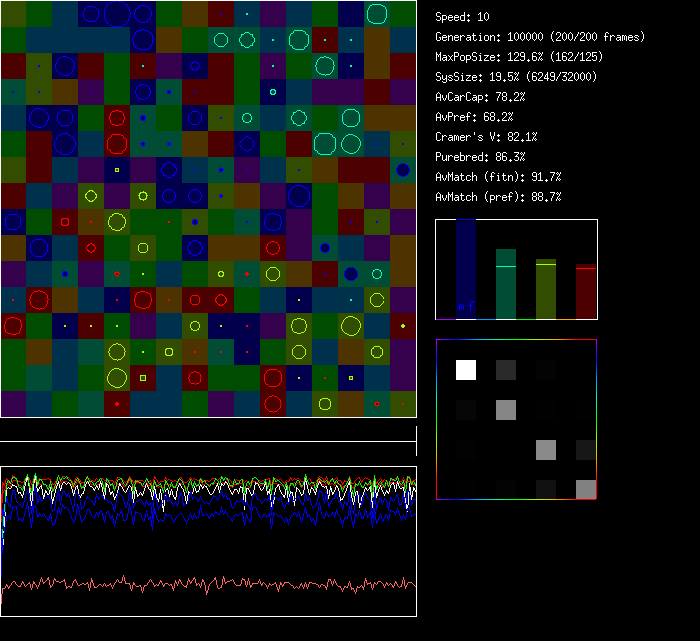Click the Purebred percentage label
The height and width of the screenshot is (641, 700).
(480, 157)
